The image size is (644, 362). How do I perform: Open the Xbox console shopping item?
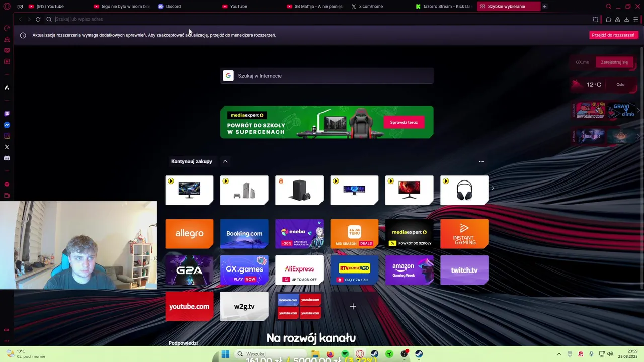pos(299,190)
